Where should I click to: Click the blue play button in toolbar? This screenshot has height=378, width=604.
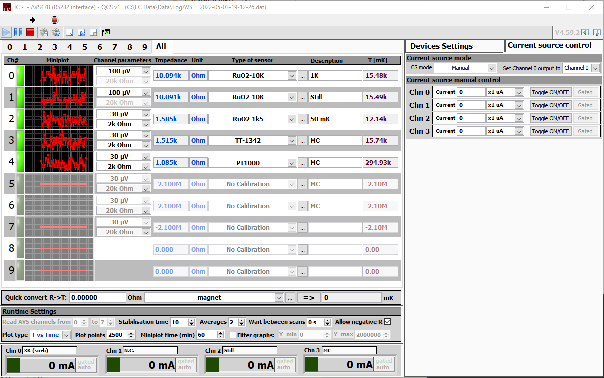tap(6, 32)
